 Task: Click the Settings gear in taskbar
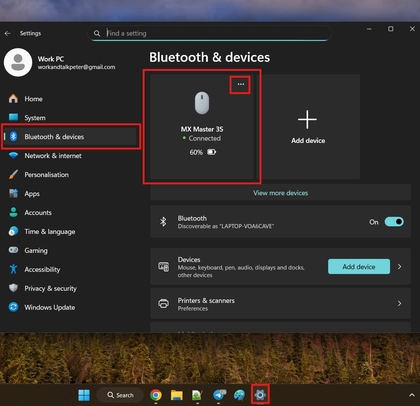pyautogui.click(x=260, y=395)
